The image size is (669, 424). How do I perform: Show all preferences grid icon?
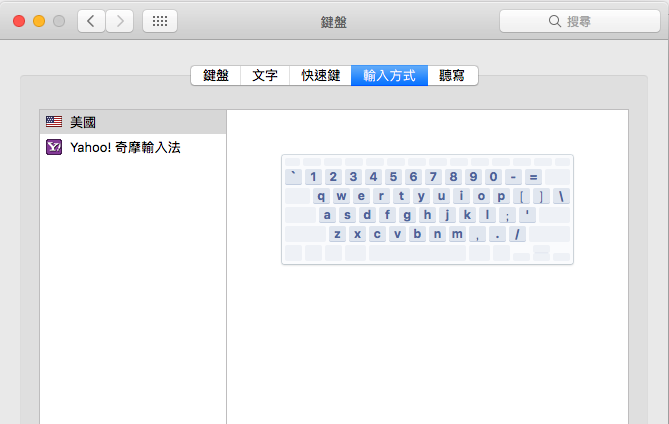[x=160, y=21]
